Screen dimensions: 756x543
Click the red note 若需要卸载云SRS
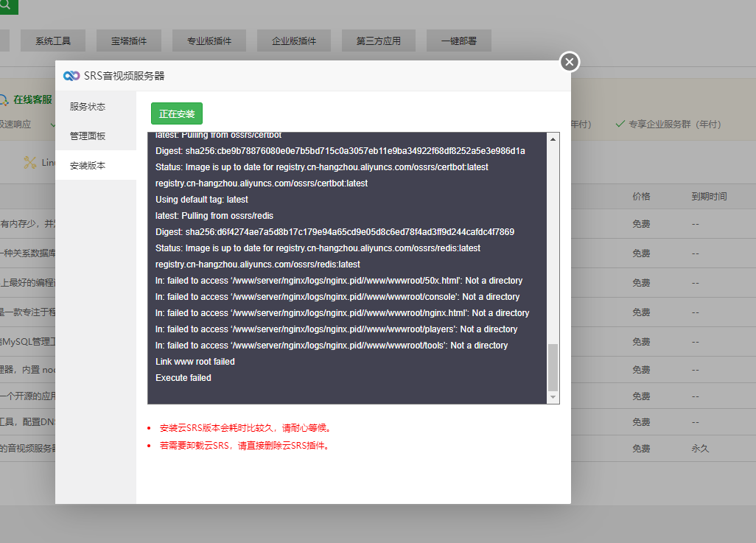point(245,446)
